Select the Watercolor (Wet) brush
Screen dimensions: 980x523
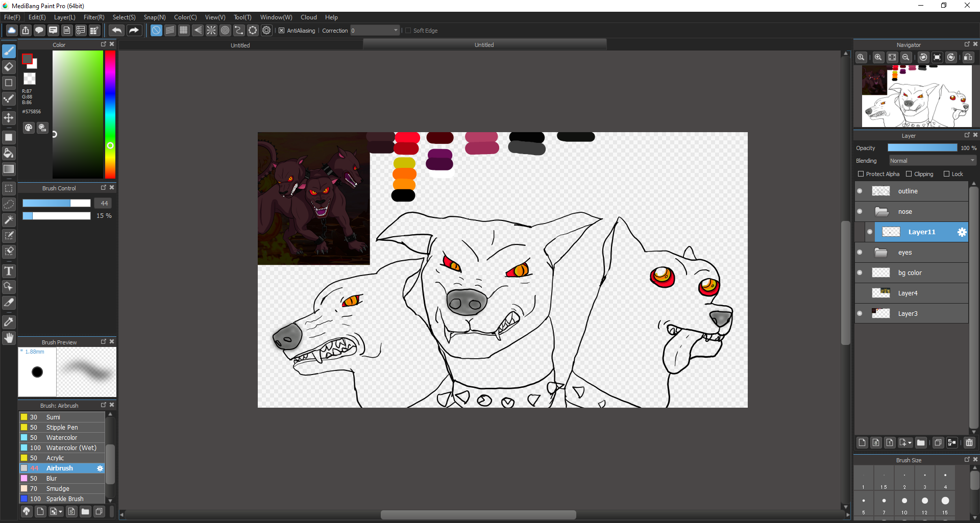coord(62,448)
